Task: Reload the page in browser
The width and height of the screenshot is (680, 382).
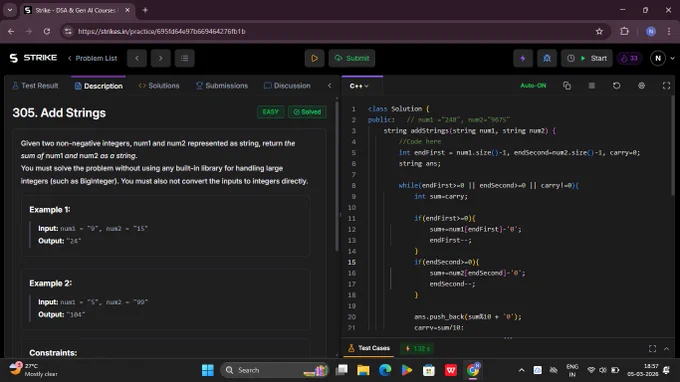Action: point(47,31)
